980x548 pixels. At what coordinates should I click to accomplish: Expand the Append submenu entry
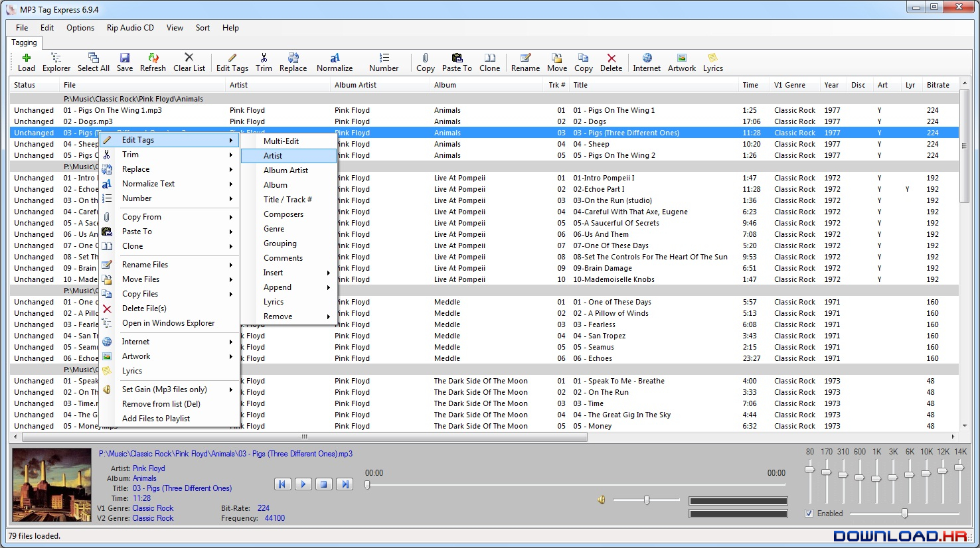[289, 287]
